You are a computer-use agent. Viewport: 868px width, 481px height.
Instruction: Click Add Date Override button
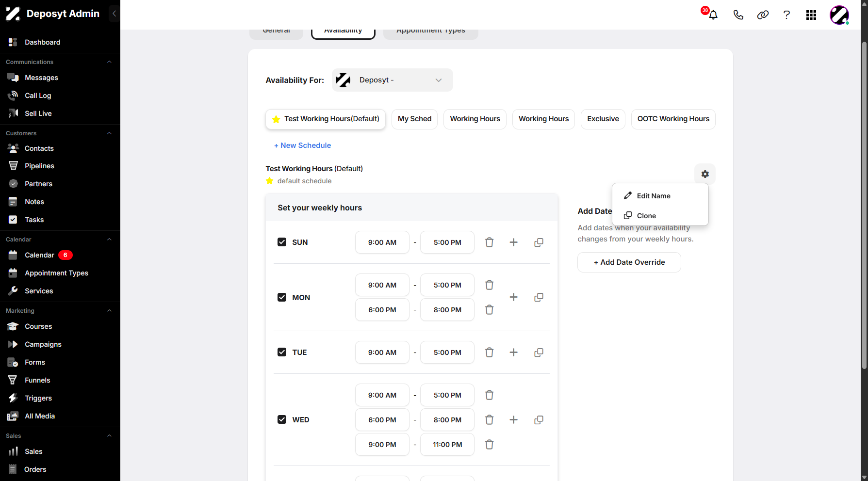pyautogui.click(x=629, y=262)
